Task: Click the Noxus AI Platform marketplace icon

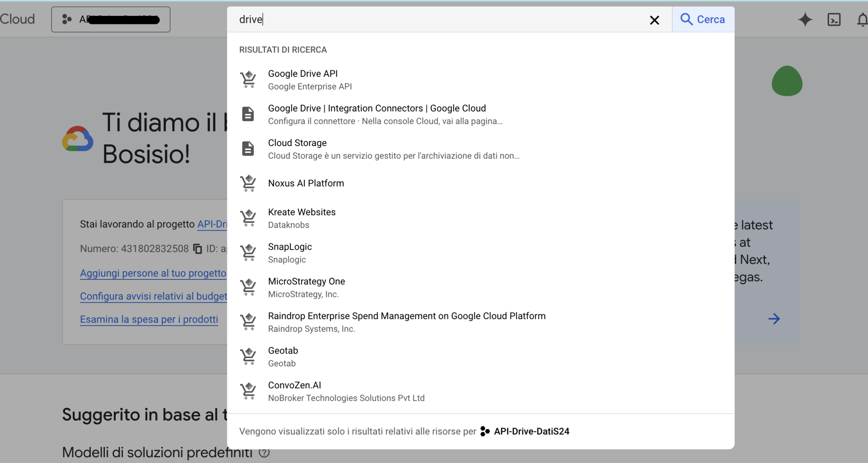Action: point(248,183)
